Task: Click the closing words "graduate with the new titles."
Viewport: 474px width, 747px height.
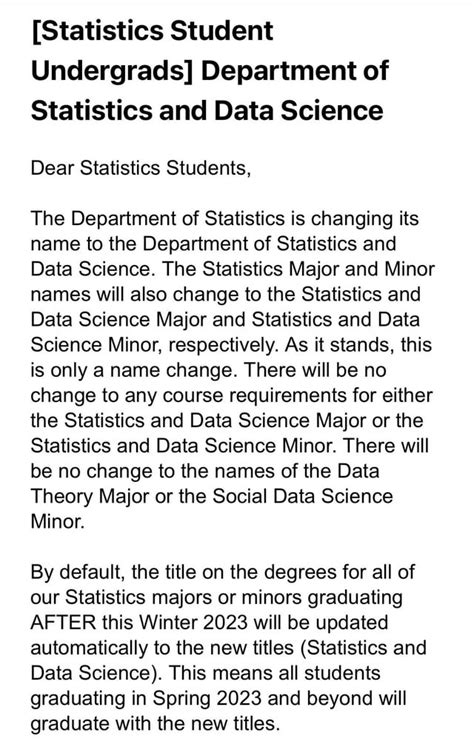Action: (155, 724)
